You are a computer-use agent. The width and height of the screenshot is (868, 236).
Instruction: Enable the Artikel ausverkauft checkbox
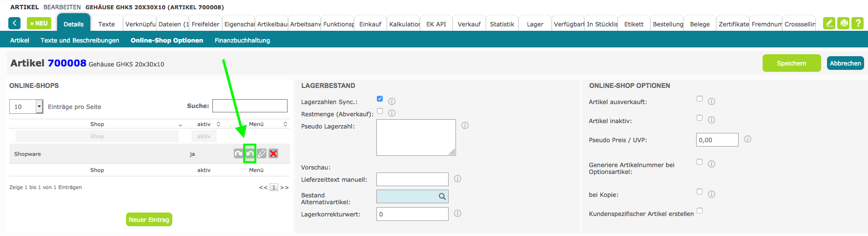tap(700, 99)
